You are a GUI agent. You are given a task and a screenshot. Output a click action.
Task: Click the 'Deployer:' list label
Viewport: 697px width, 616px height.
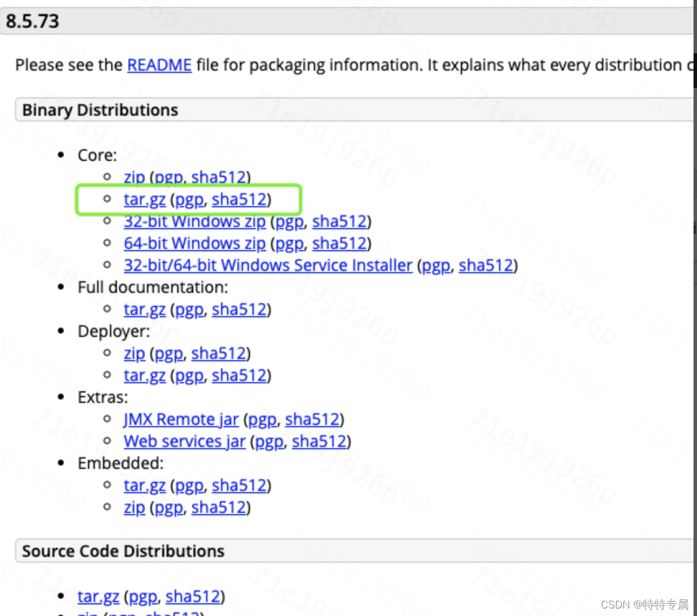114,331
